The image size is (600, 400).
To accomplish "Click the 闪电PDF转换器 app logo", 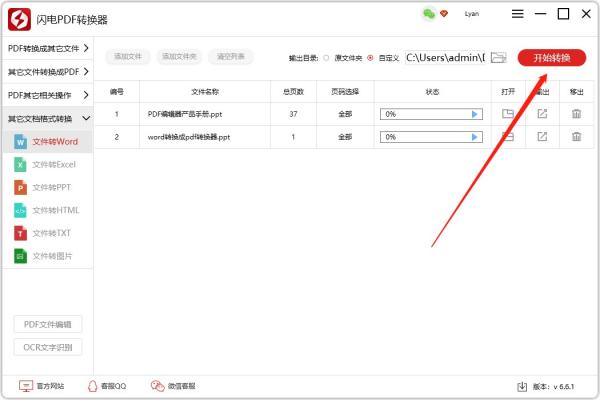I will point(19,19).
